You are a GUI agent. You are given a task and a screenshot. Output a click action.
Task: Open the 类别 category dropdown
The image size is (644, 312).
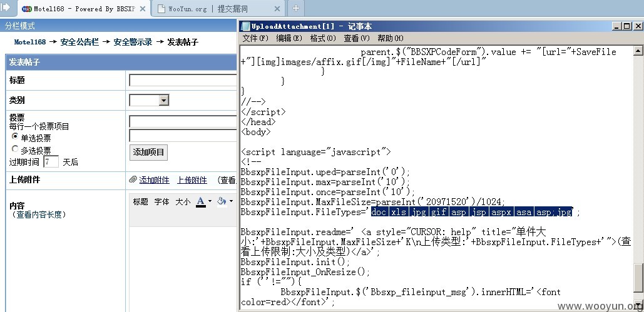tap(164, 100)
